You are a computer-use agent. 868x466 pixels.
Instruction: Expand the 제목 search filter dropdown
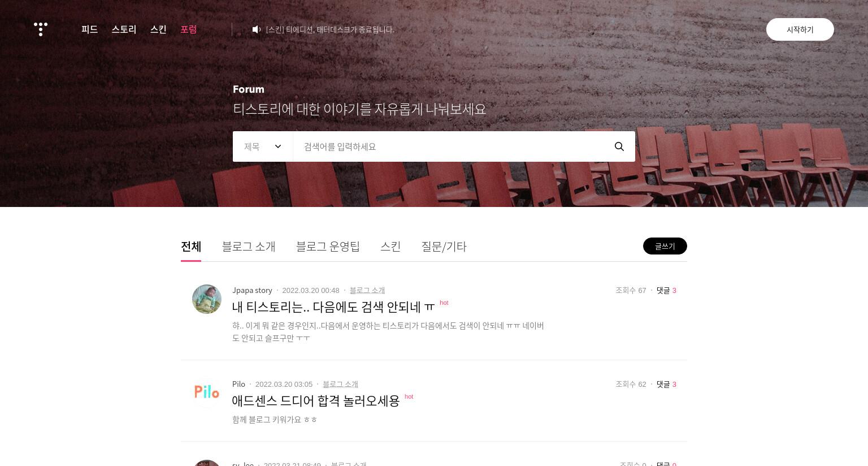point(263,146)
